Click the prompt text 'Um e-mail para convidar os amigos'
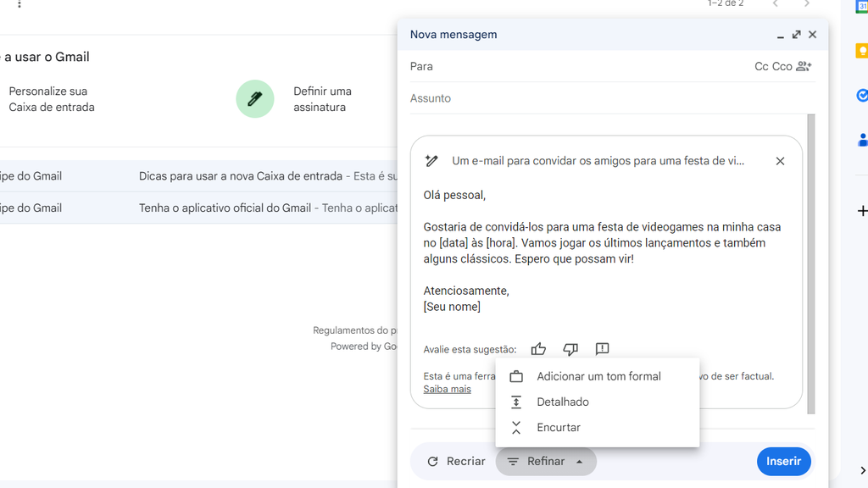This screenshot has height=488, width=868. (598, 161)
